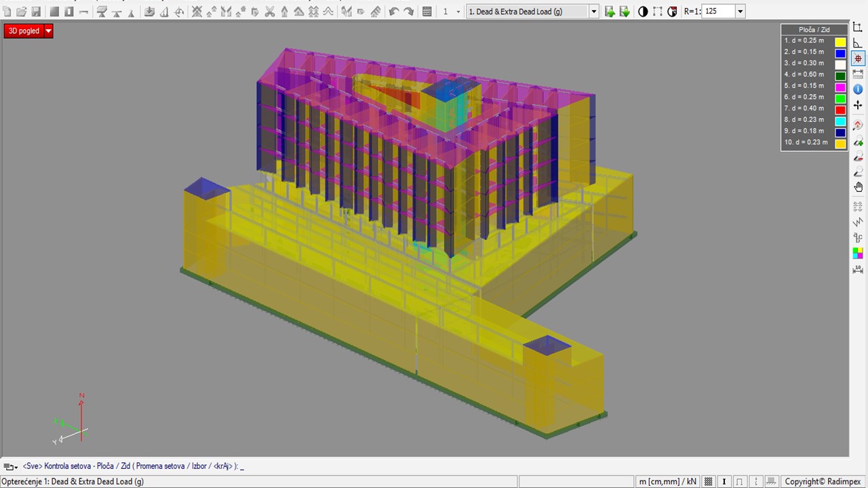Select the scissors cut tool
Image resolution: width=868 pixels, height=488 pixels.
(x=269, y=12)
